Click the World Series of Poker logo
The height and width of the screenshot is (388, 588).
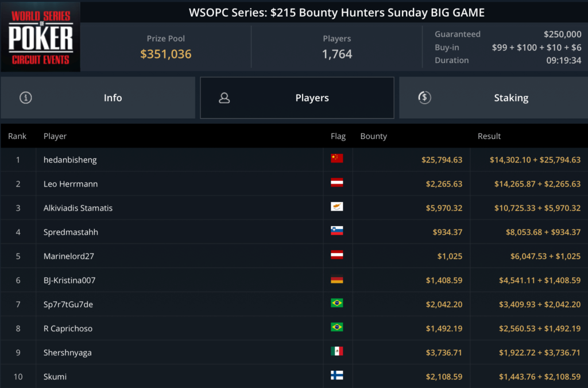[40, 37]
